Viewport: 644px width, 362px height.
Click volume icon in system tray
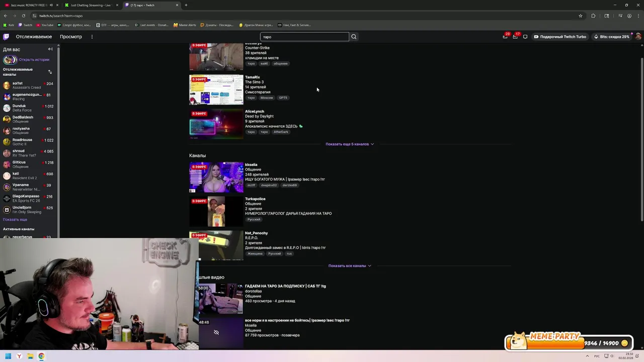(612, 356)
